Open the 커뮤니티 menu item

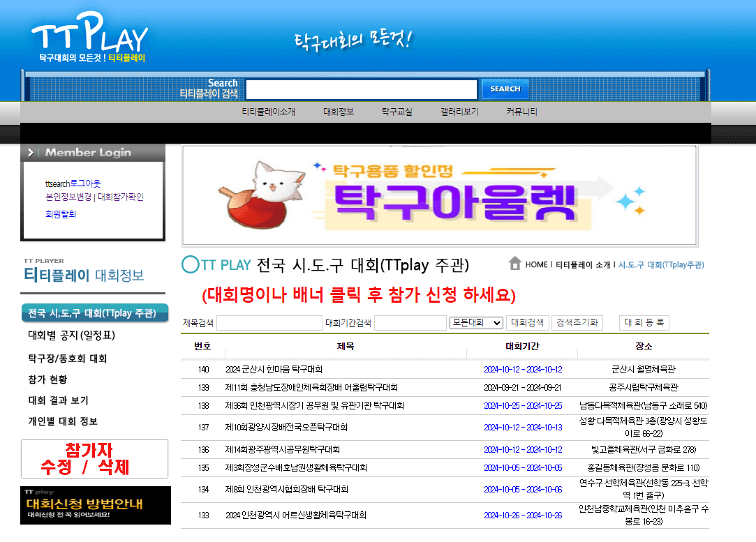click(521, 111)
